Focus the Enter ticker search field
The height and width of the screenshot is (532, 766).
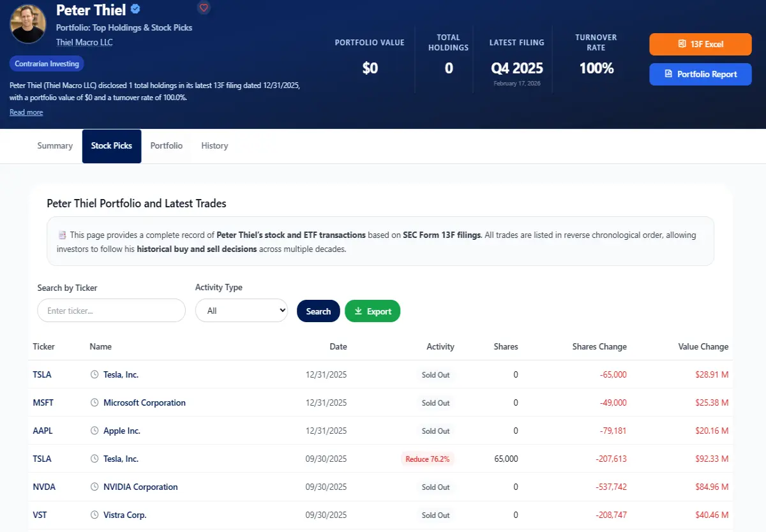click(x=112, y=311)
